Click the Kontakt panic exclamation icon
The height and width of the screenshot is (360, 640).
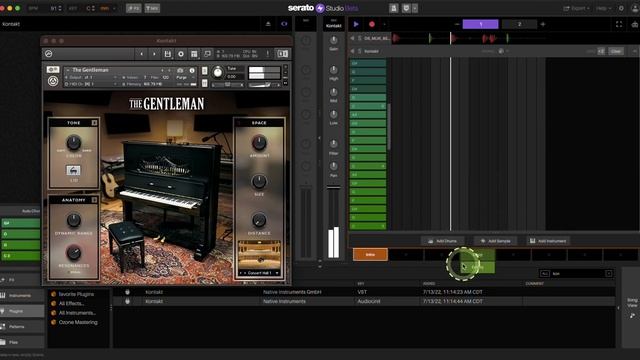click(x=268, y=54)
